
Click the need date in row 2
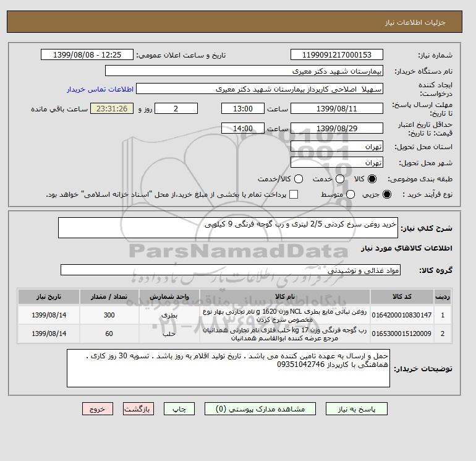49,334
